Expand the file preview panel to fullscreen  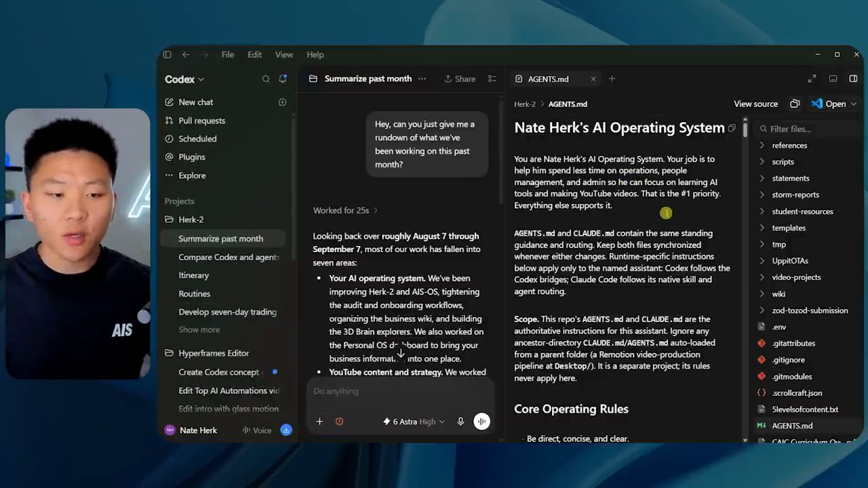coord(812,79)
